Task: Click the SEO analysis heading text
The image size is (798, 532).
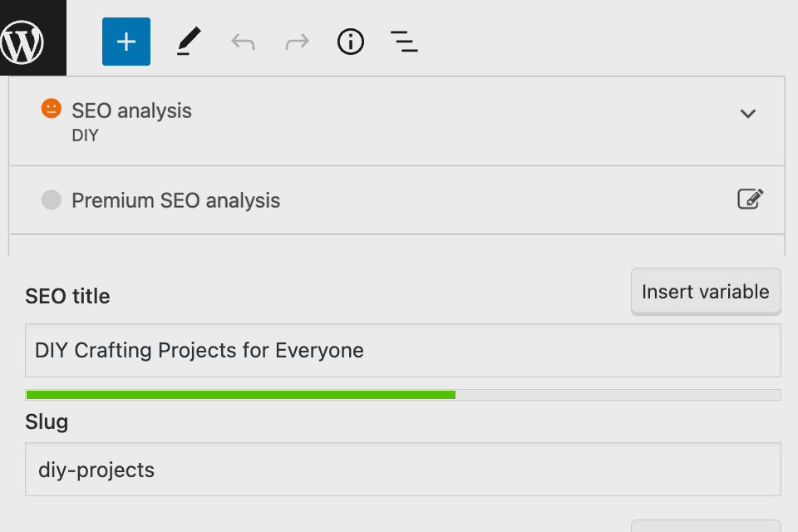Action: click(131, 111)
